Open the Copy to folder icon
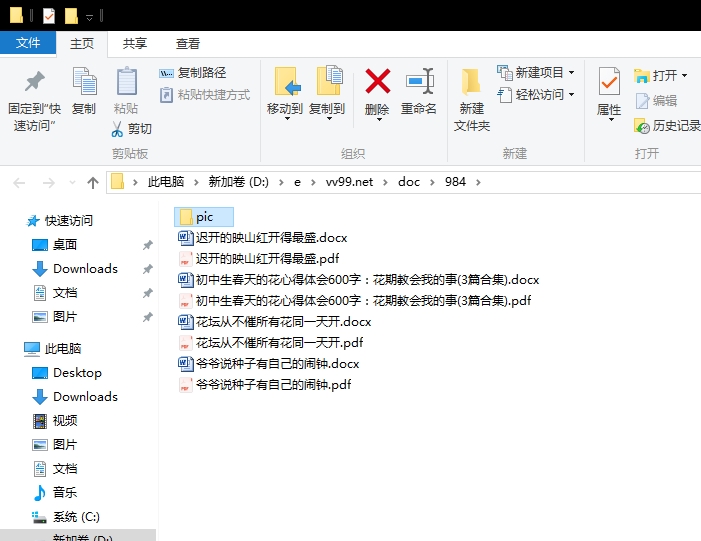Screen dimensions: 701x541 pyautogui.click(x=329, y=80)
